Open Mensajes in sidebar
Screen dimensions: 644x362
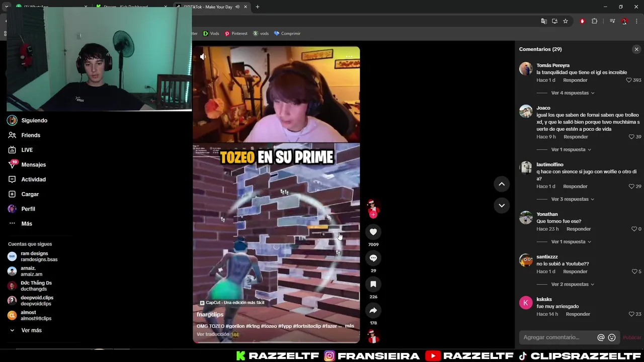pyautogui.click(x=33, y=164)
